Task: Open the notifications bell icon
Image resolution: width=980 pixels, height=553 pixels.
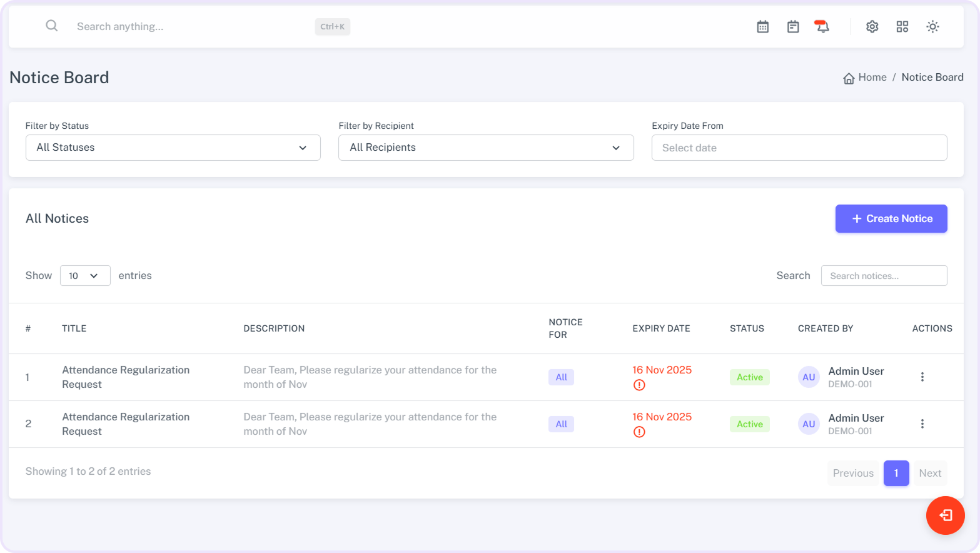Action: click(822, 26)
